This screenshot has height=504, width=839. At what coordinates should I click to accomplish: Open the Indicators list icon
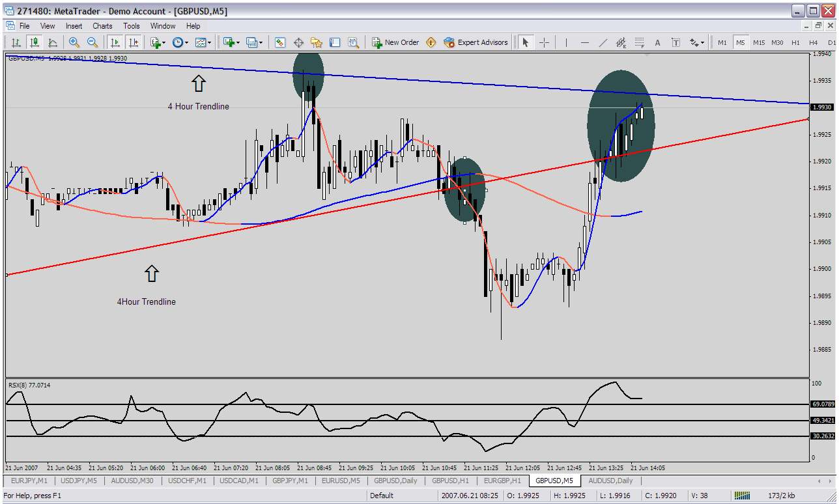click(x=155, y=42)
